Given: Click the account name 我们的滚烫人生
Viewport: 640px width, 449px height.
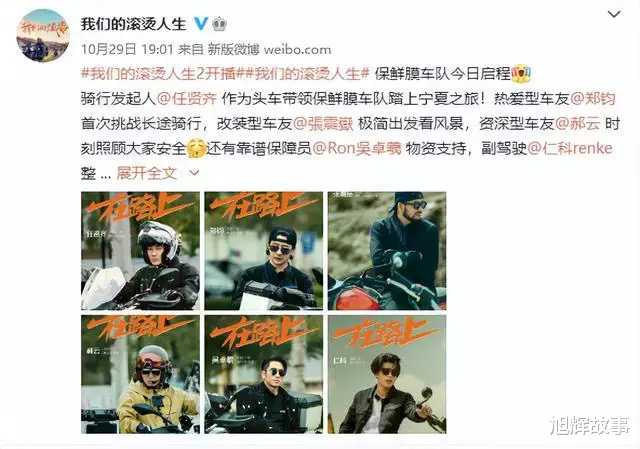Looking at the screenshot, I should click(133, 24).
